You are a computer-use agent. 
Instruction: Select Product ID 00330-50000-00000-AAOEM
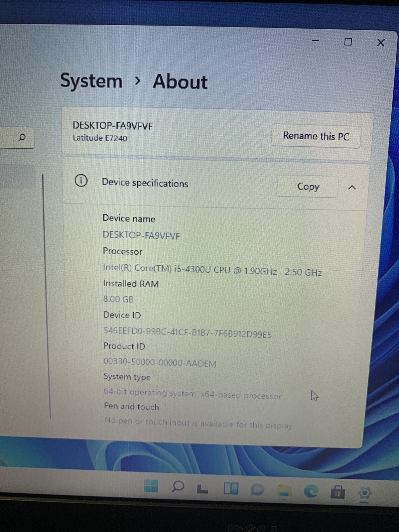[160, 362]
